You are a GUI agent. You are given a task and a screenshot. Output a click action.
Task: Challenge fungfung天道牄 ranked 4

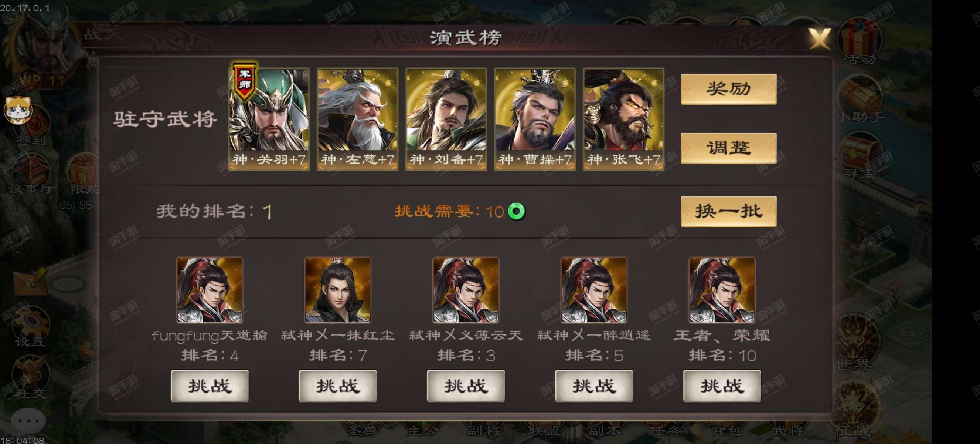coord(210,386)
